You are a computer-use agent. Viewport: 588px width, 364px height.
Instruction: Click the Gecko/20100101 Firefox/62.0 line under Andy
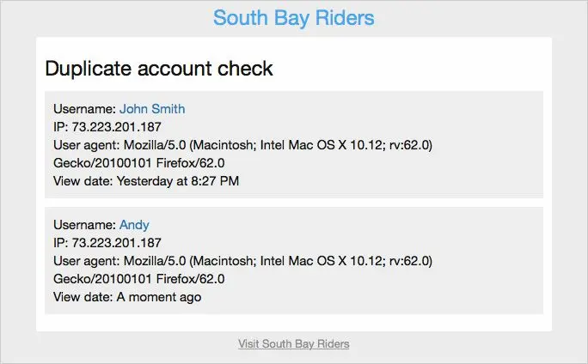click(139, 279)
